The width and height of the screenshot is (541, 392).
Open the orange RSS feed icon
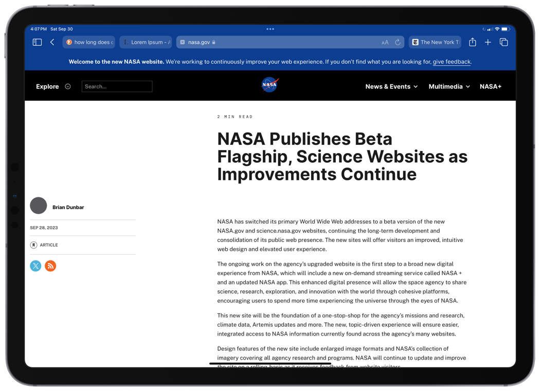coord(50,266)
